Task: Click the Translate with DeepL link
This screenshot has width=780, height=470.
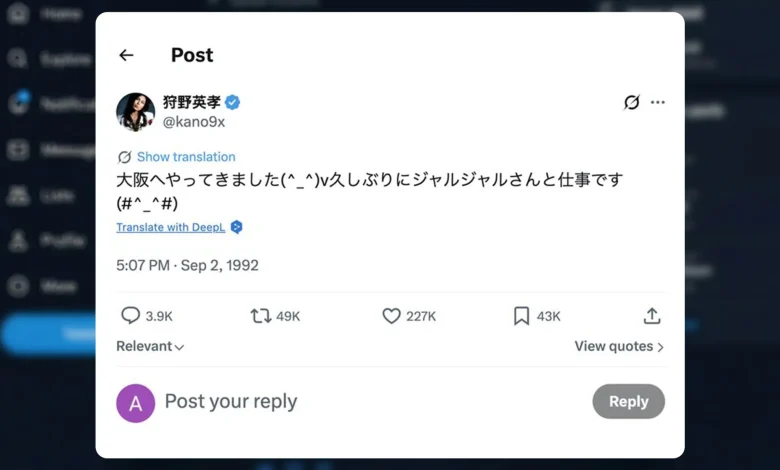Action: tap(171, 227)
